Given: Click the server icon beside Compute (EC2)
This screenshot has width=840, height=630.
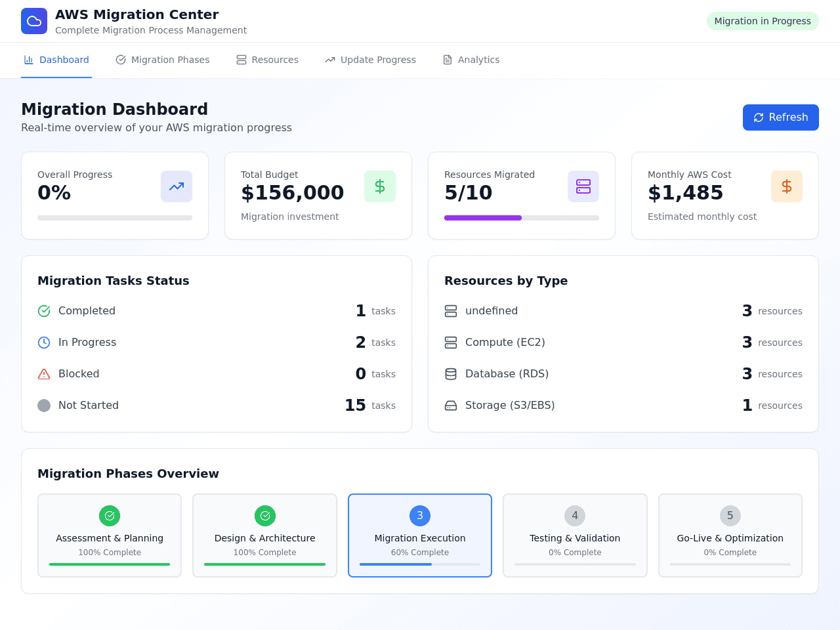Looking at the screenshot, I should [451, 343].
